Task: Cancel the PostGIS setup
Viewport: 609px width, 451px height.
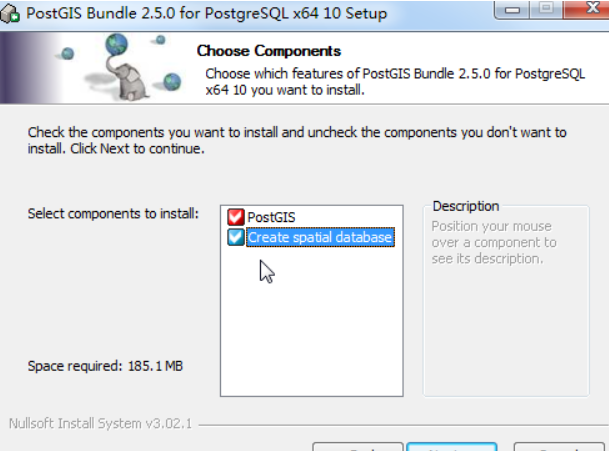Action: pos(559,447)
